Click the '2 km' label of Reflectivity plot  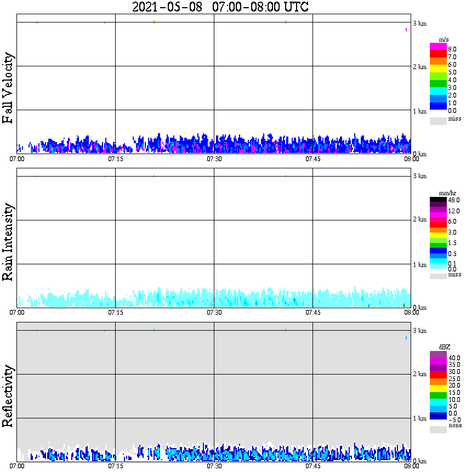pos(420,374)
